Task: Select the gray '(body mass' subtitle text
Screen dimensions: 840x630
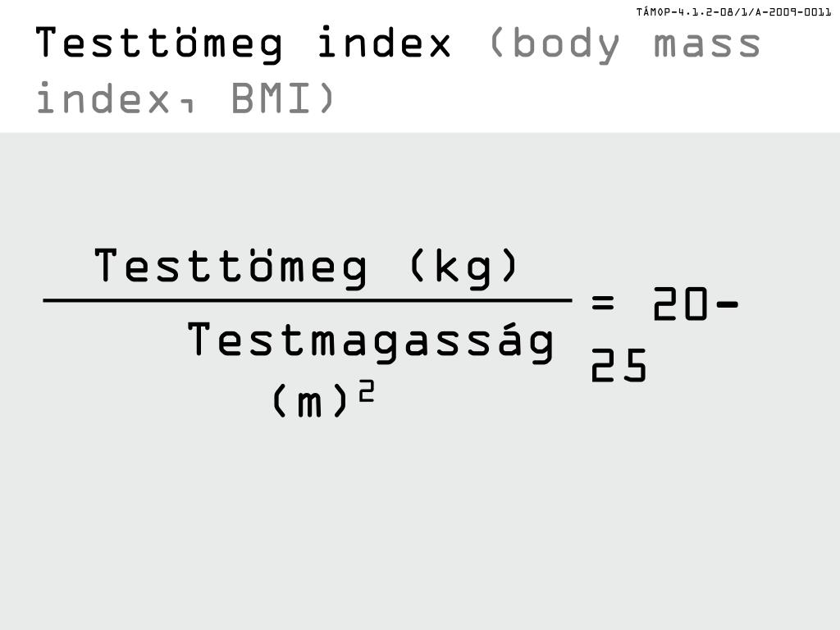Action: tap(624, 45)
